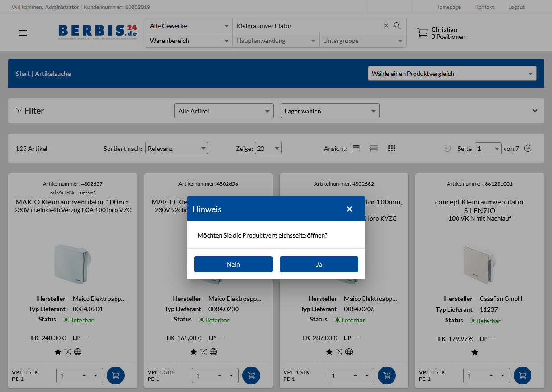552x392 pixels.
Task: Open the Lager wählen dropdown
Action: tap(330, 111)
